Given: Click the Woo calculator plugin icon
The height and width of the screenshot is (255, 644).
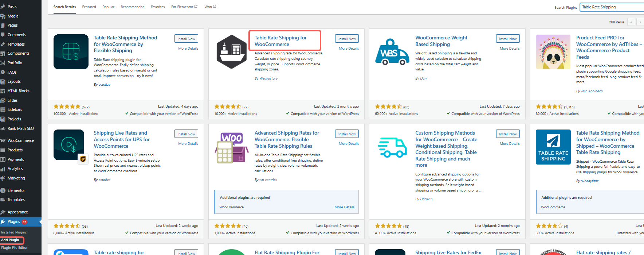Looking at the screenshot, I should click(x=231, y=147).
